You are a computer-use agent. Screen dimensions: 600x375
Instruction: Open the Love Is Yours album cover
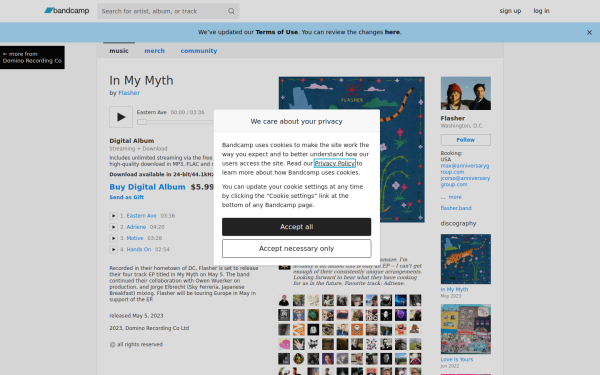pos(466,329)
